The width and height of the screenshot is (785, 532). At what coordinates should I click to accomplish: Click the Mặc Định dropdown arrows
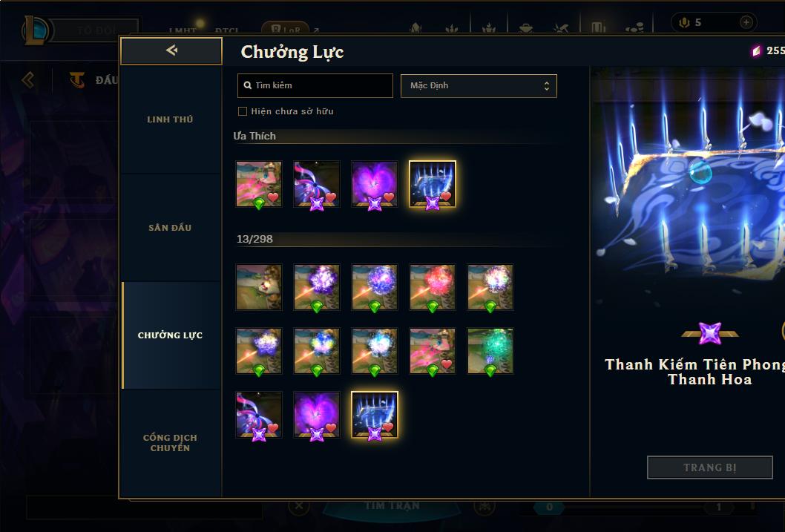(x=547, y=85)
